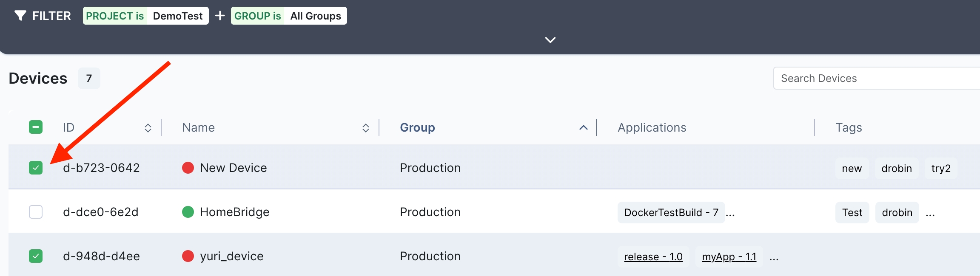The image size is (980, 276).
Task: Check the d-dce0-6e2d device checkbox
Action: [36, 212]
